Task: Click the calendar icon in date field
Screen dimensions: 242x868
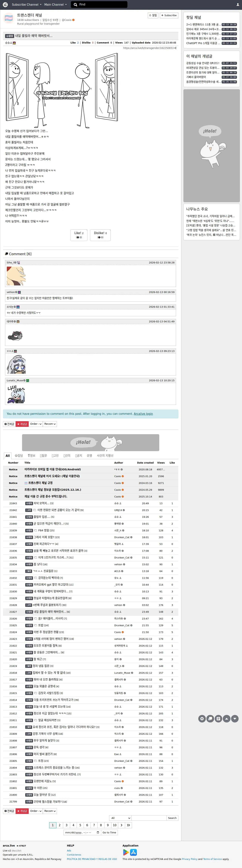Action: click(x=98, y=833)
